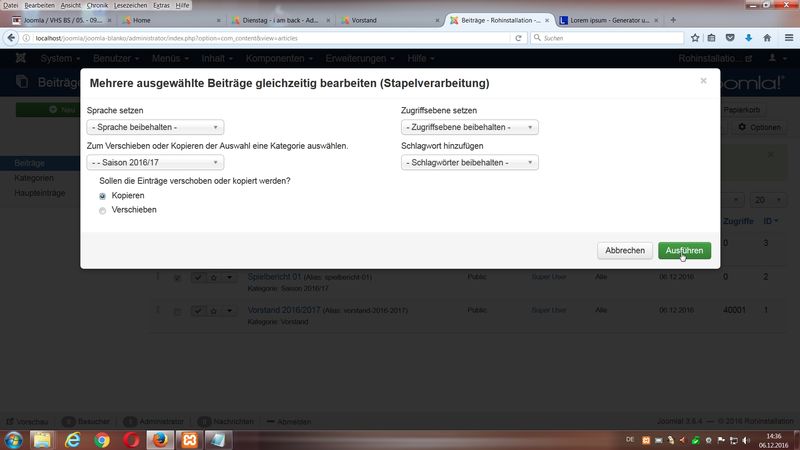Open the Sprache beibehalten dropdown

click(155, 127)
